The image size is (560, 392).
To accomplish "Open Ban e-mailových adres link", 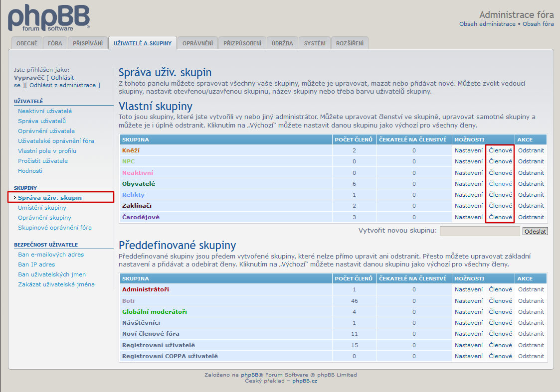I will (51, 255).
